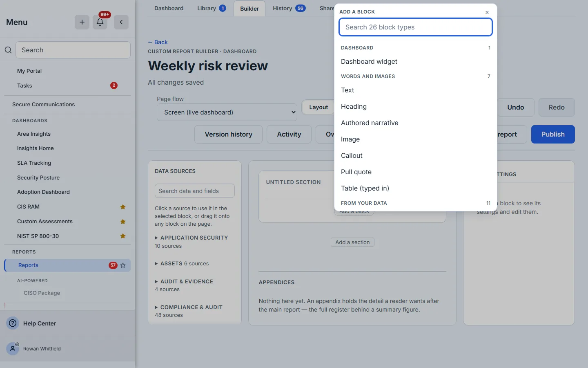Viewport: 588px width, 368px height.
Task: Click the Publish button
Action: [553, 134]
